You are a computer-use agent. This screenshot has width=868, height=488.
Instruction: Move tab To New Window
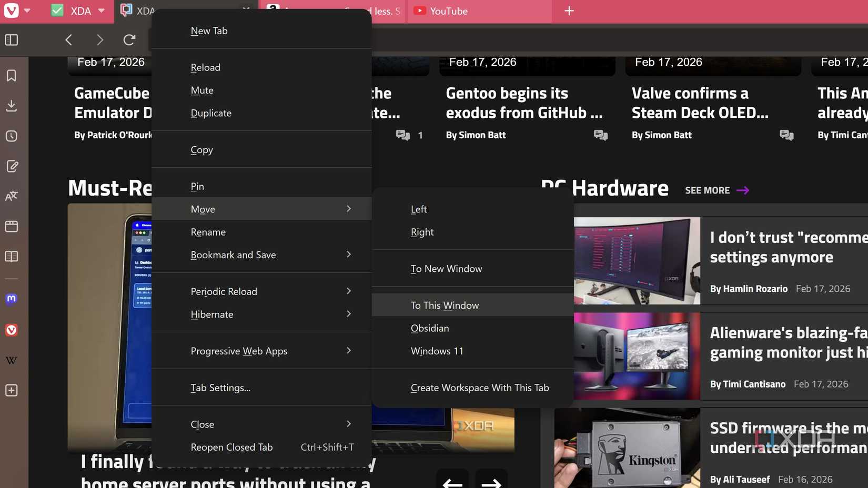[472, 269]
